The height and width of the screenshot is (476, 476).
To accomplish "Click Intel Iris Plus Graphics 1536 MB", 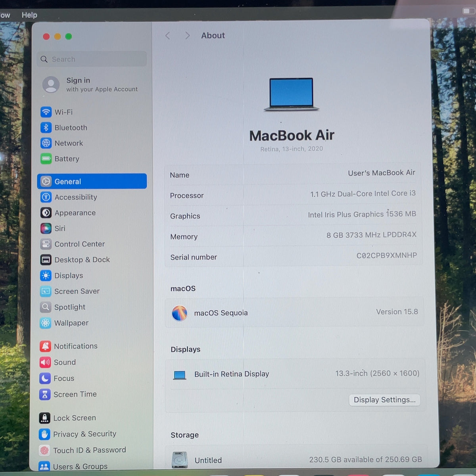I will [362, 214].
